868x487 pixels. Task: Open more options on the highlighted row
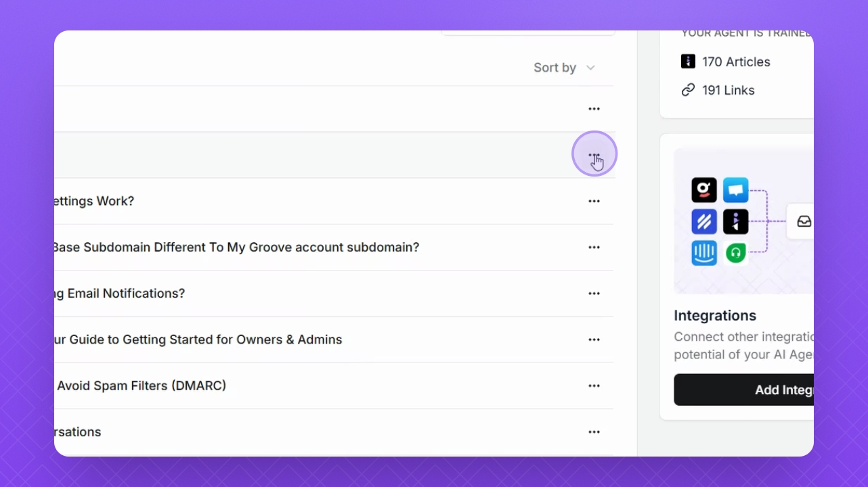[594, 155]
